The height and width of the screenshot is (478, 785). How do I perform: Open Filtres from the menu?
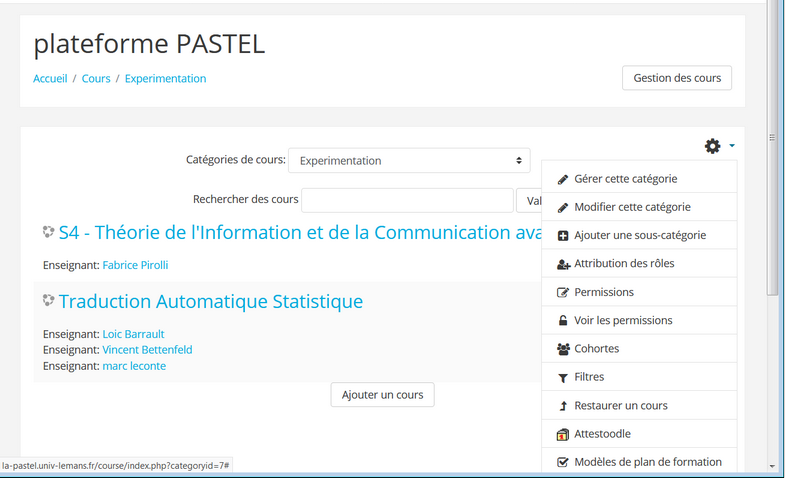[x=639, y=377]
